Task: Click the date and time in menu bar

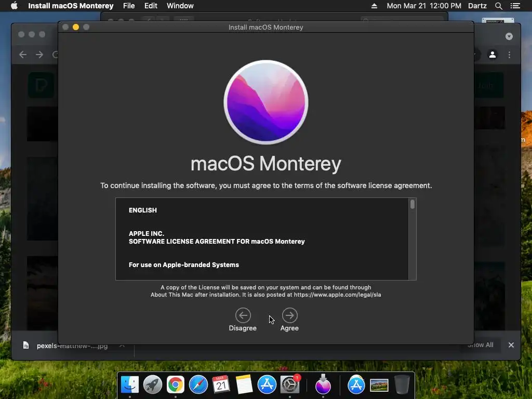Action: point(424,6)
